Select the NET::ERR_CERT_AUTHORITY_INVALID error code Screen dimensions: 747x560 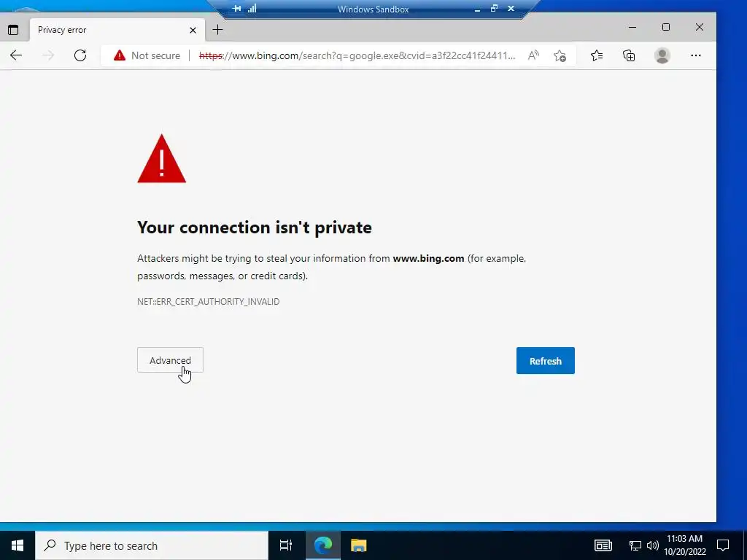208,301
